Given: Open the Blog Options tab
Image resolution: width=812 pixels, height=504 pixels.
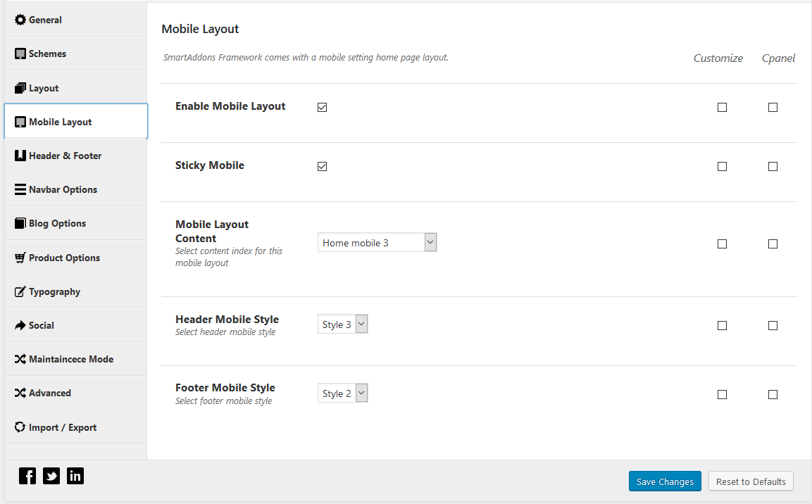Looking at the screenshot, I should pos(75,224).
